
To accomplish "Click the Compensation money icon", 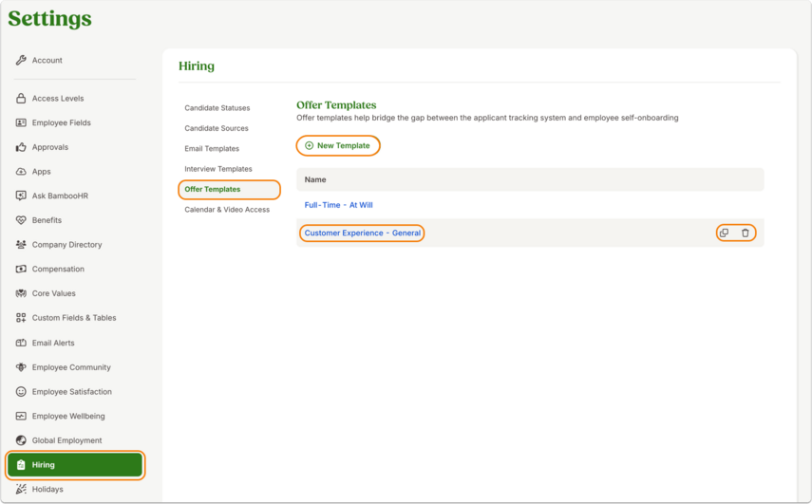I will pyautogui.click(x=21, y=269).
